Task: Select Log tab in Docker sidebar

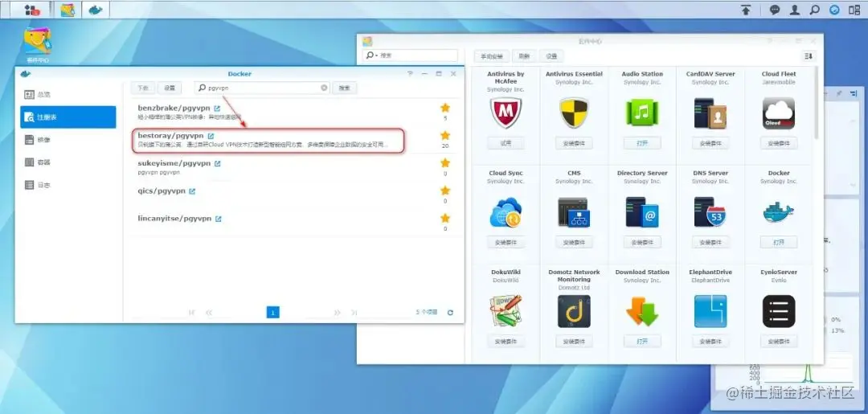Action: (68, 185)
